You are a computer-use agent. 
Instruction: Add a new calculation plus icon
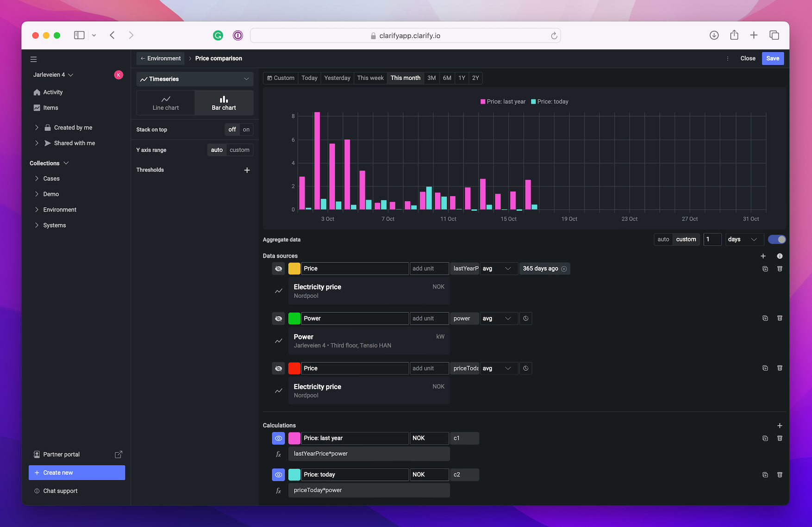(780, 426)
